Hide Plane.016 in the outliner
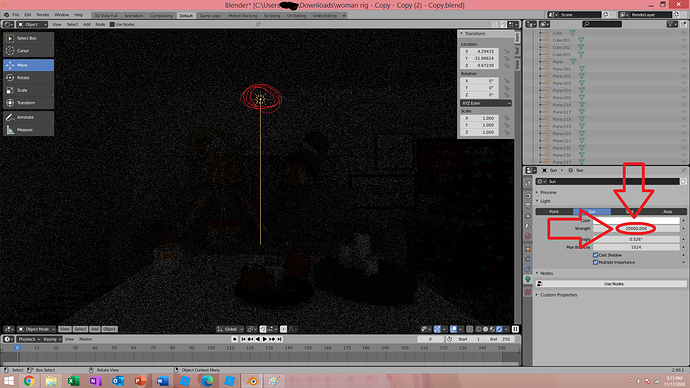Image resolution: width=690 pixels, height=388 pixels. (683, 105)
